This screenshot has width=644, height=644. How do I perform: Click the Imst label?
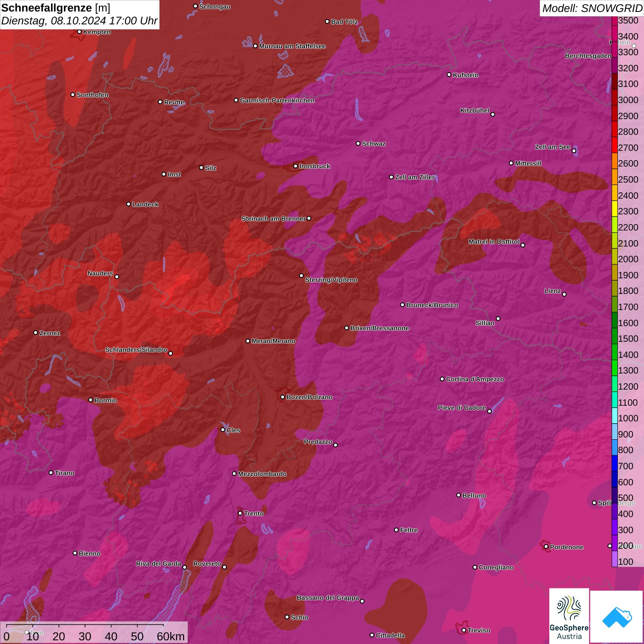tap(174, 174)
